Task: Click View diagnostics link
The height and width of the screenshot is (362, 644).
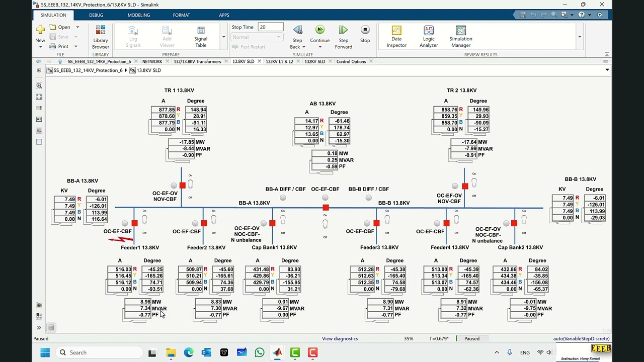Action: point(340,338)
